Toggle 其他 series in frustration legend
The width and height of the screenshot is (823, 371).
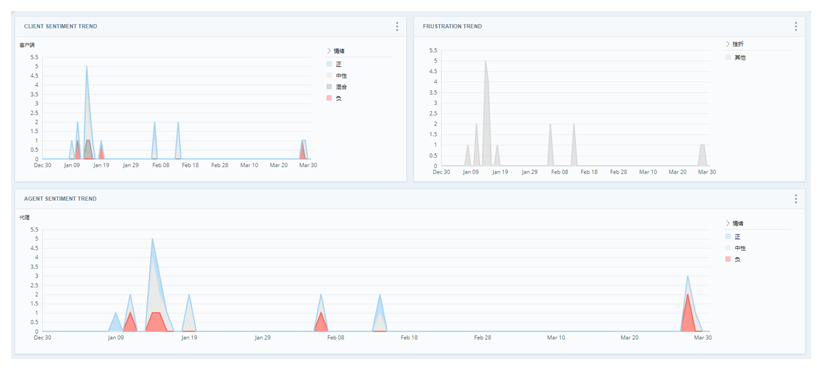[735, 58]
